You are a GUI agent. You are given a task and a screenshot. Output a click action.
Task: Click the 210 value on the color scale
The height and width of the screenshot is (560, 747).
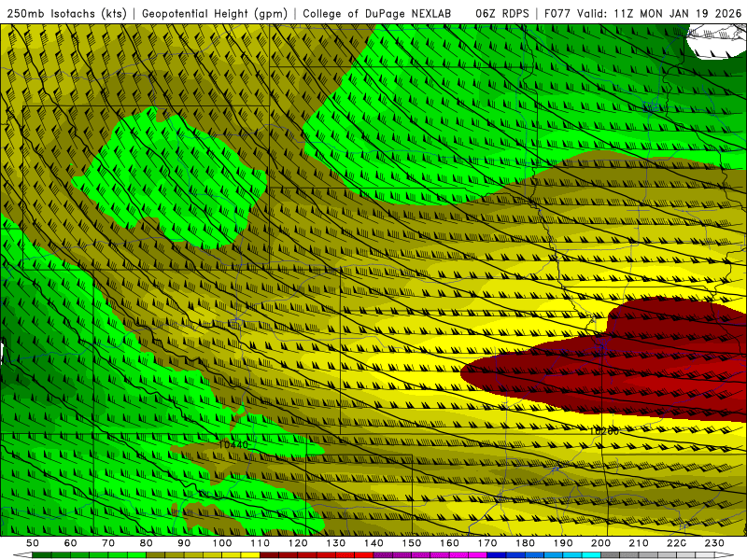[639, 543]
